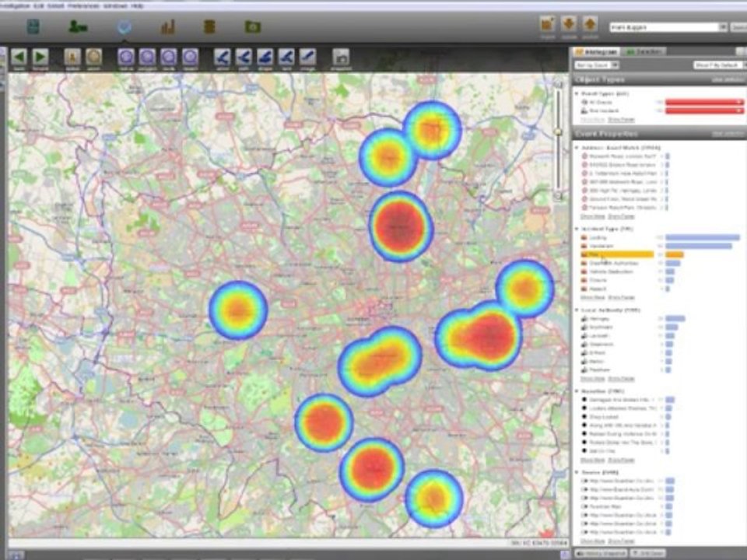The height and width of the screenshot is (560, 747).
Task: Click the History Snapshot button at bottom
Action: click(x=601, y=553)
